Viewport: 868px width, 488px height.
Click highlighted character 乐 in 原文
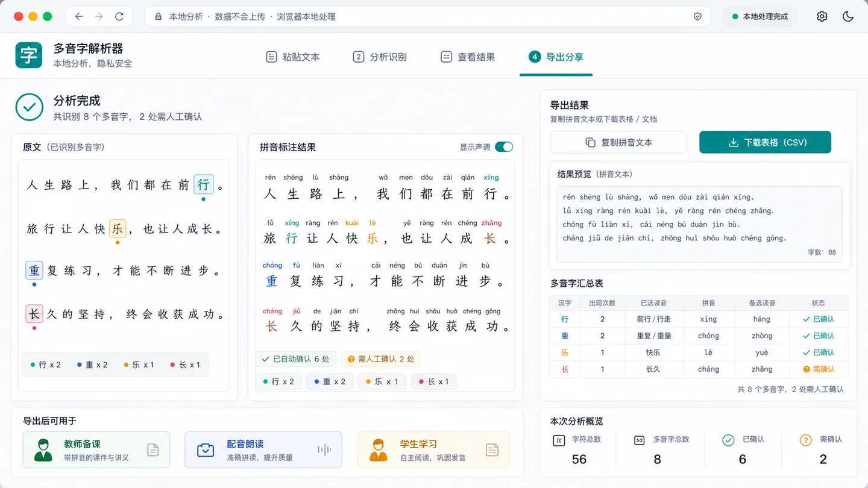(117, 229)
